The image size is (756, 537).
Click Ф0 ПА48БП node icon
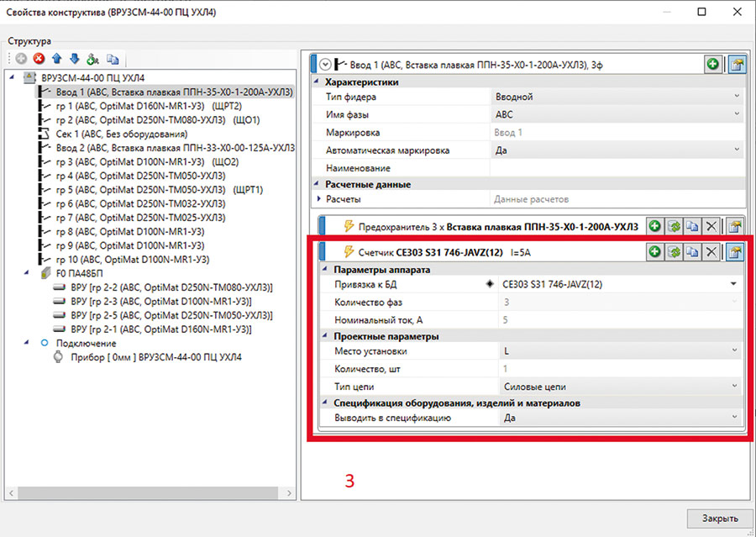pos(45,274)
